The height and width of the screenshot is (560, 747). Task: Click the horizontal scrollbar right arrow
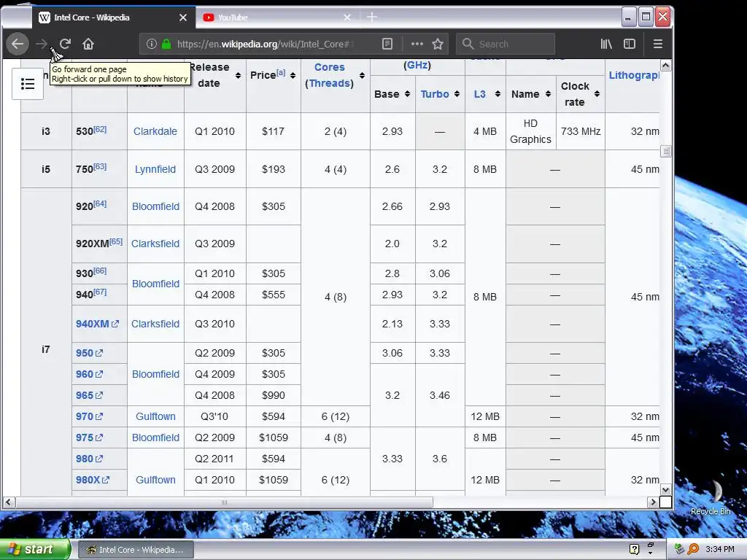click(653, 502)
